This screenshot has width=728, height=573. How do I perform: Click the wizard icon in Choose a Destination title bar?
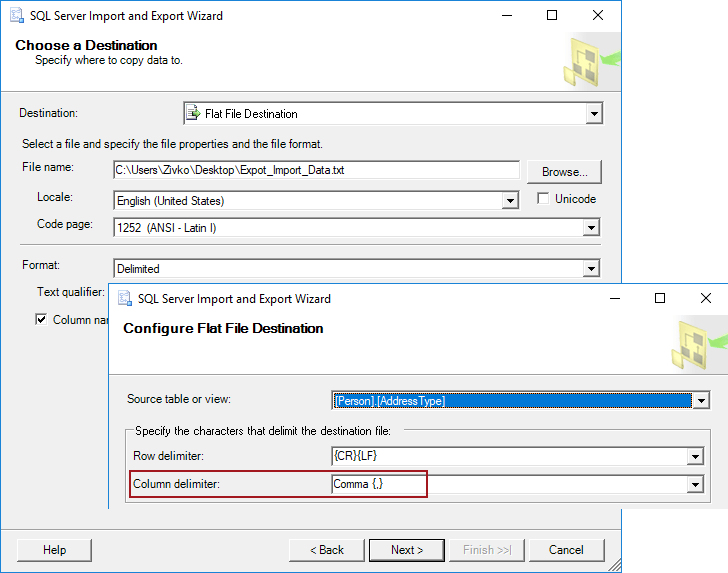17,15
